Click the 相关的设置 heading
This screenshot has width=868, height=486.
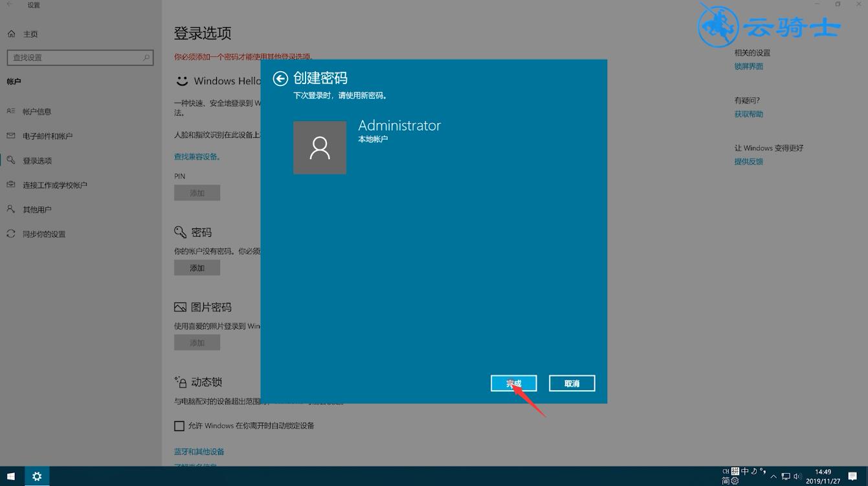click(x=752, y=53)
